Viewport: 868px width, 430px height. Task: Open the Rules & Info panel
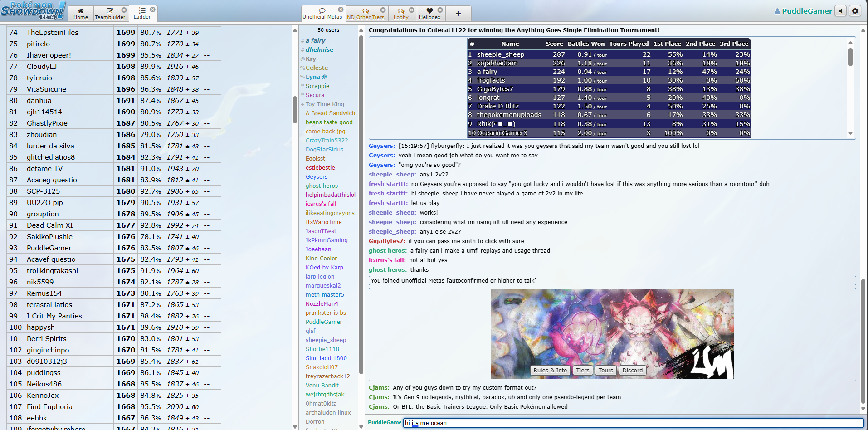click(550, 370)
